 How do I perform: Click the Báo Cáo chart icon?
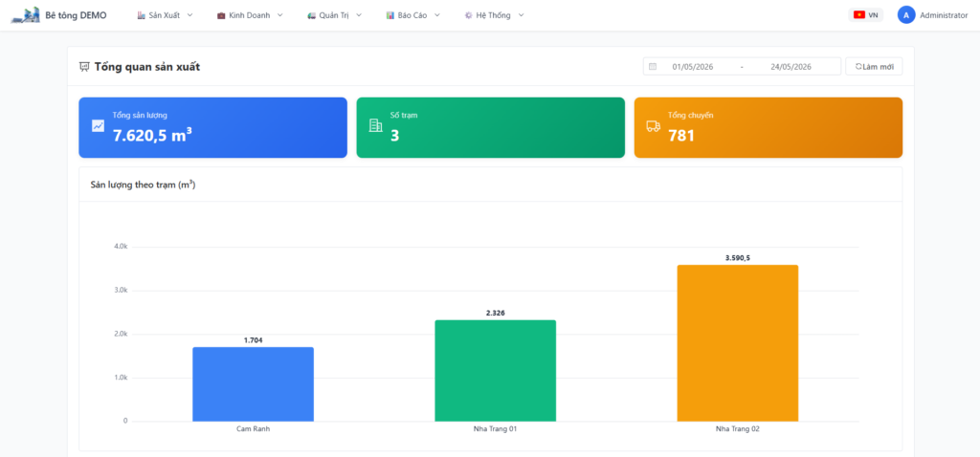[x=390, y=15]
